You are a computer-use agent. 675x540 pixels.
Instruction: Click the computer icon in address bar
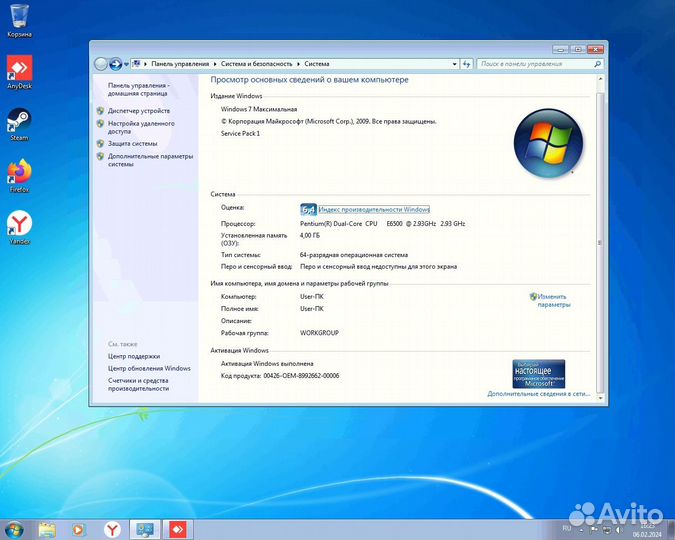(136, 64)
